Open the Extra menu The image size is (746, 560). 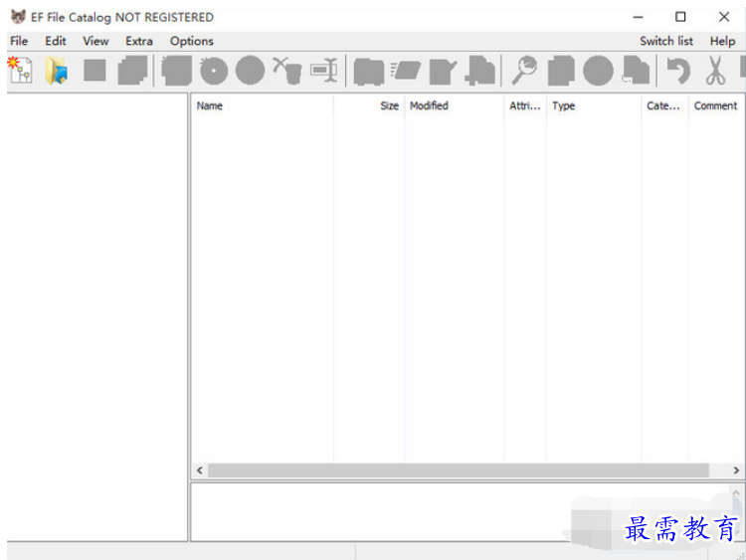139,41
